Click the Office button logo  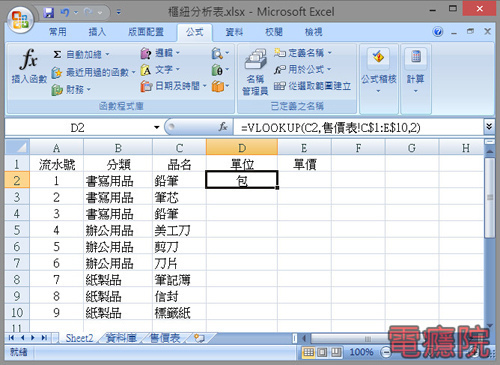pyautogui.click(x=20, y=20)
